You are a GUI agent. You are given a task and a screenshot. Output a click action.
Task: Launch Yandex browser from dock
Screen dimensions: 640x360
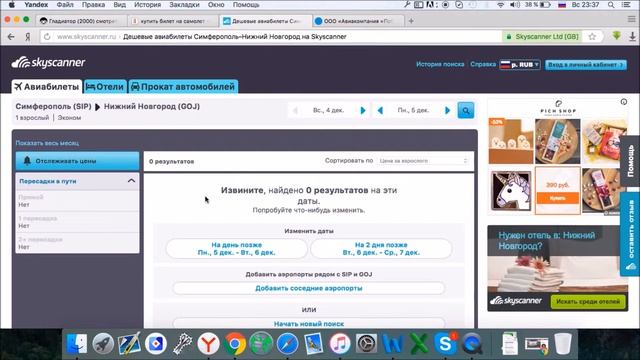pos(209,343)
